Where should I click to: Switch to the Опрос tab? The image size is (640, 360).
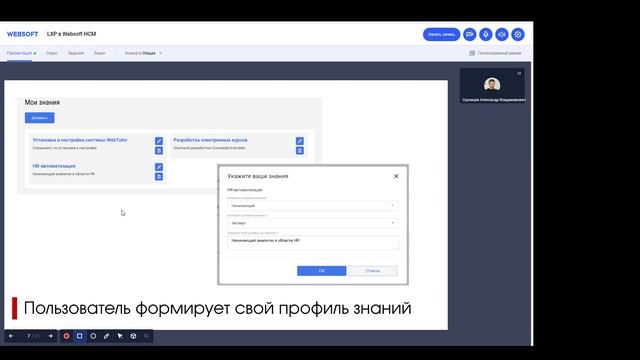tap(51, 53)
